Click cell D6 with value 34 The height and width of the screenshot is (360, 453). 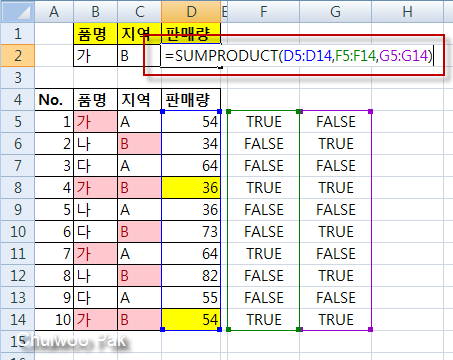(x=191, y=144)
